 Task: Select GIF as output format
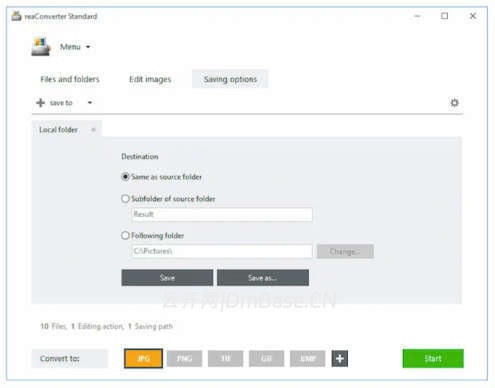point(266,359)
